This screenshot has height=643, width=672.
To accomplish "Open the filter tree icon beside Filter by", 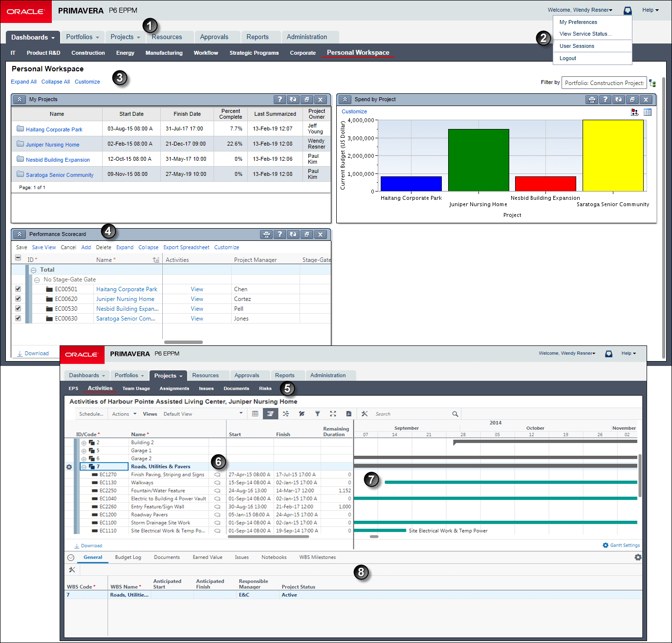I will pyautogui.click(x=652, y=83).
